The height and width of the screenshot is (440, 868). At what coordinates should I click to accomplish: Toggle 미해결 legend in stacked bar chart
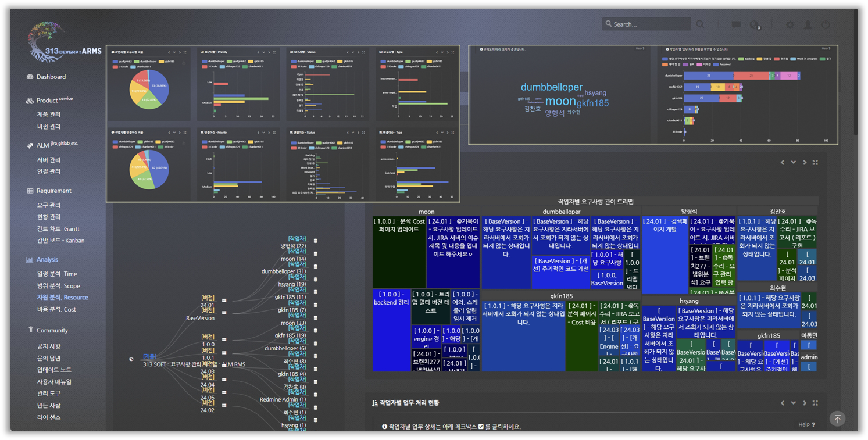703,65
